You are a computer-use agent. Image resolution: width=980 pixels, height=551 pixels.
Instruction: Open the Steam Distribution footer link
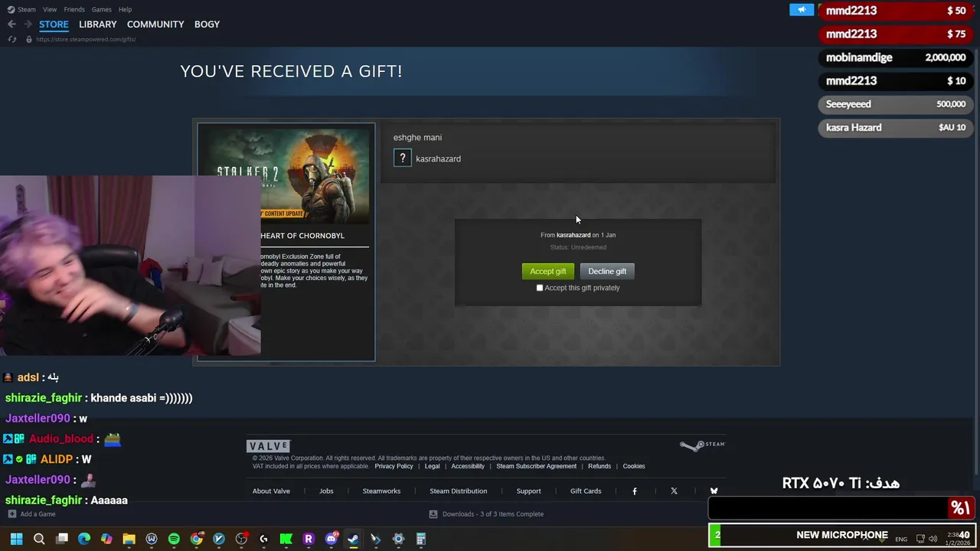[x=458, y=491]
